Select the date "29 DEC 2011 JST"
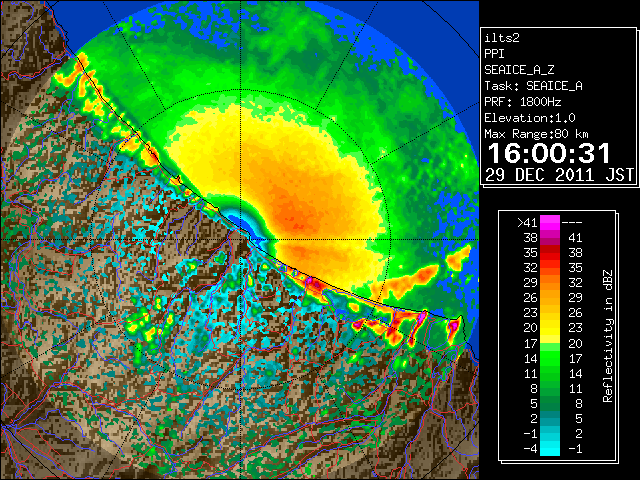 click(x=560, y=175)
